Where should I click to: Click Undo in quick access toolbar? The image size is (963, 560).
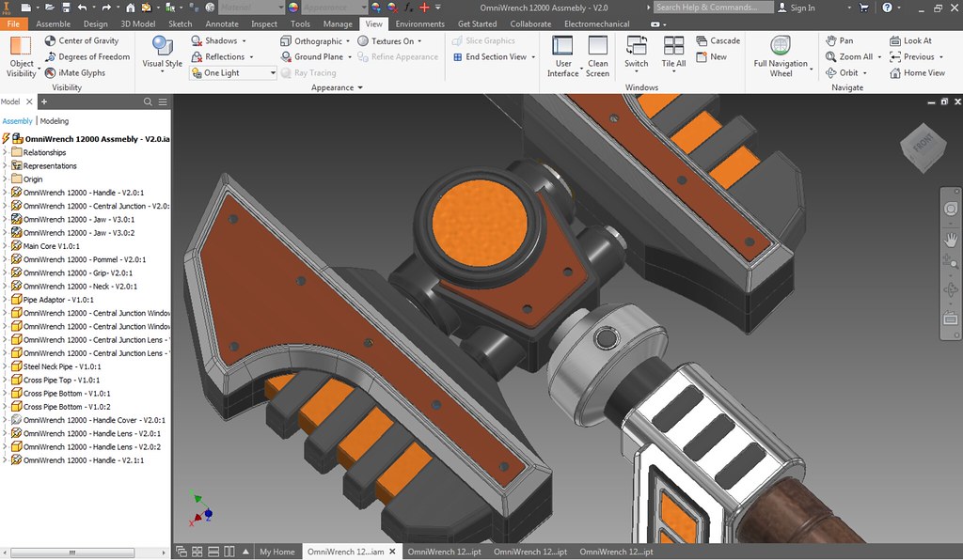pos(82,8)
